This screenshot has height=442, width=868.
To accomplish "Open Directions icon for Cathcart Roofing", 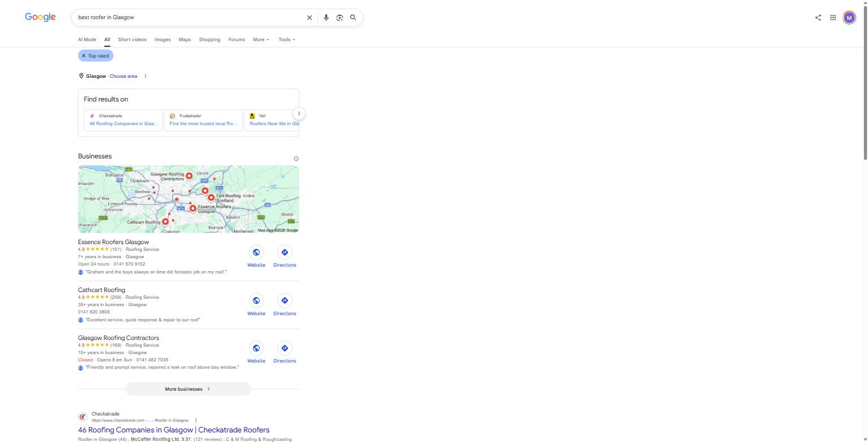I will (284, 300).
